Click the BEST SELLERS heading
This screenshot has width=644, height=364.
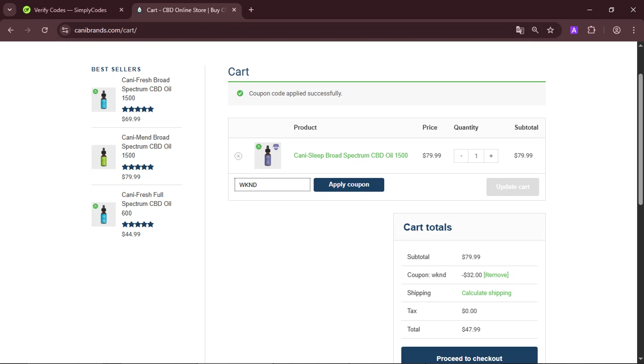coord(116,69)
